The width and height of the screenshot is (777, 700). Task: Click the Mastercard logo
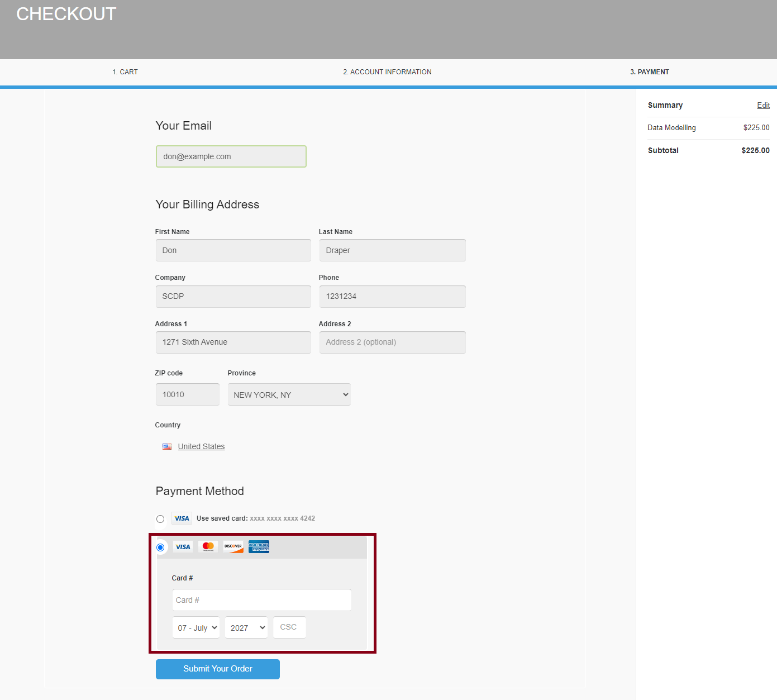pyautogui.click(x=208, y=547)
